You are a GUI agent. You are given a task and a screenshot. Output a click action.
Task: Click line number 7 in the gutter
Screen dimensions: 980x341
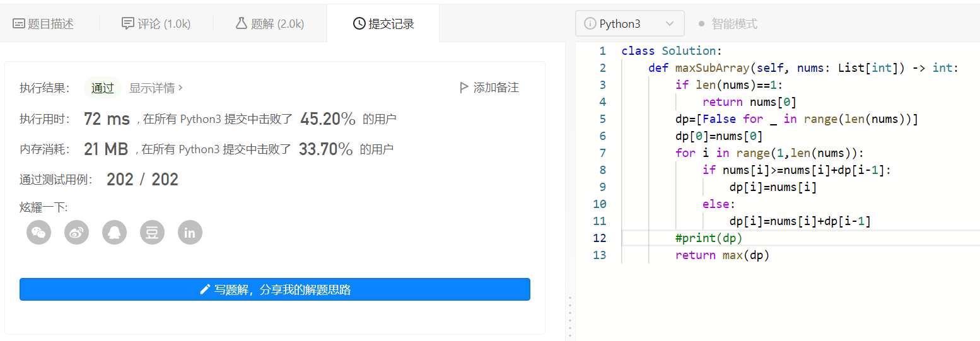602,153
